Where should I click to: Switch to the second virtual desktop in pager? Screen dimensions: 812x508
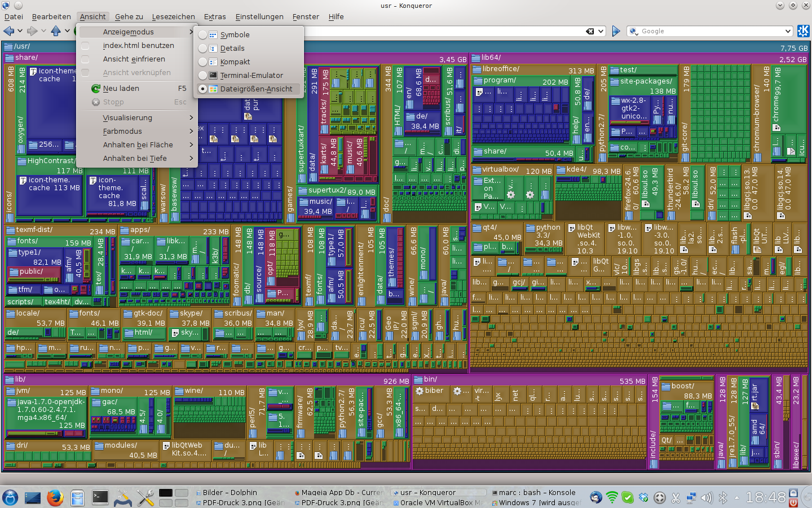tap(182, 493)
